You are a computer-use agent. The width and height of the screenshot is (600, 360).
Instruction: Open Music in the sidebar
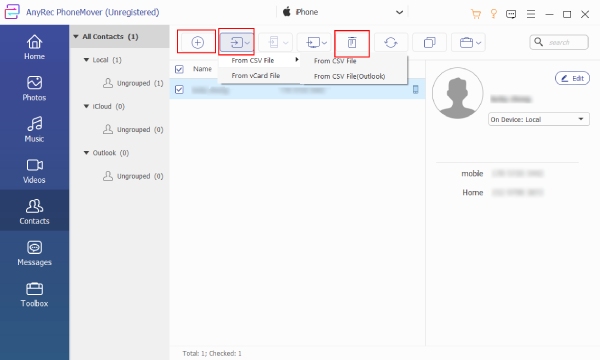tap(34, 130)
